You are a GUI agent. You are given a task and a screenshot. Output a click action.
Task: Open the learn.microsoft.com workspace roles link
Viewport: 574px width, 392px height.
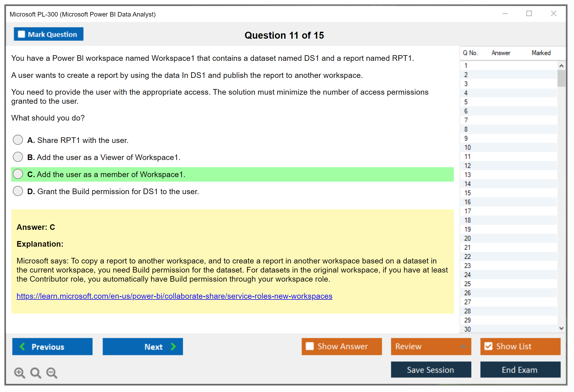tap(174, 296)
